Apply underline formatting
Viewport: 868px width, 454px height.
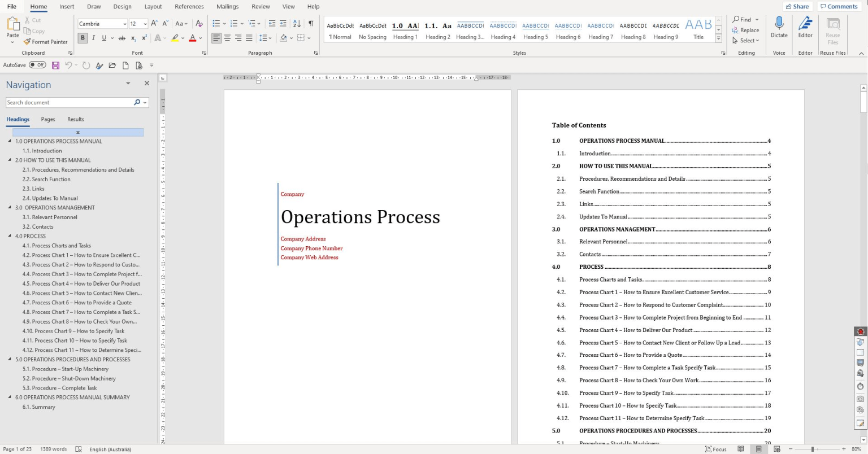pos(104,38)
